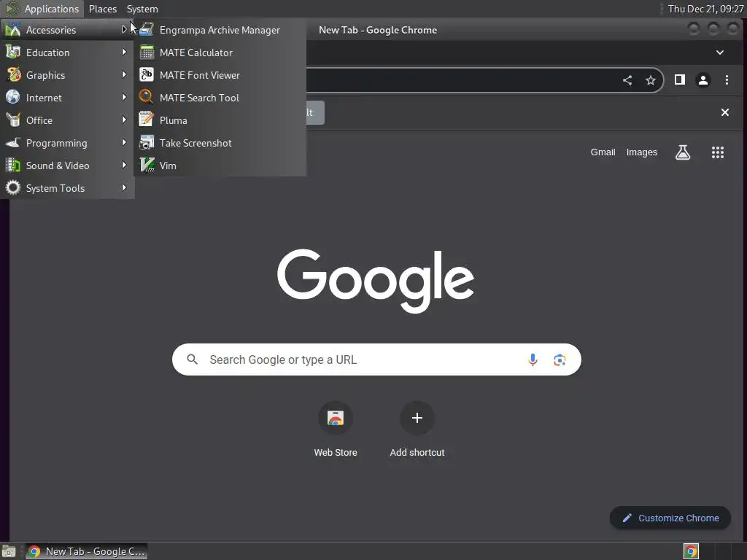
Task: Click the Chrome address bar
Action: pos(484,80)
